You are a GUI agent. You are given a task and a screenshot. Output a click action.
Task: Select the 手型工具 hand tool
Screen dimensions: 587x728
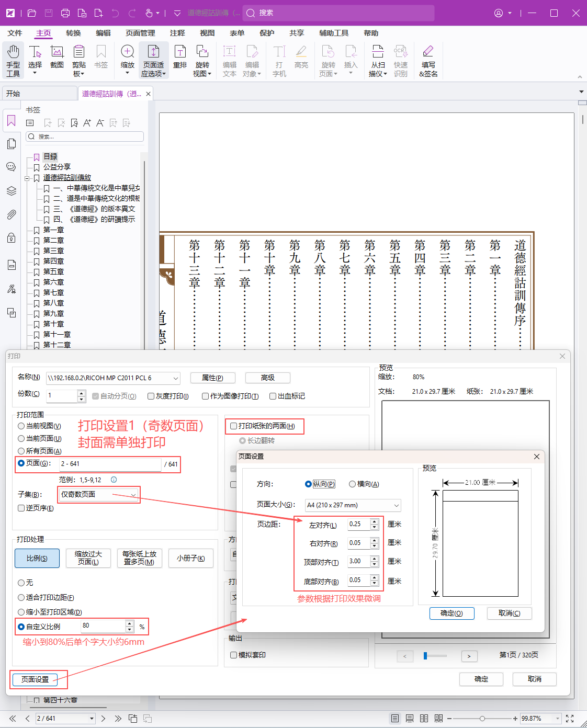click(13, 59)
